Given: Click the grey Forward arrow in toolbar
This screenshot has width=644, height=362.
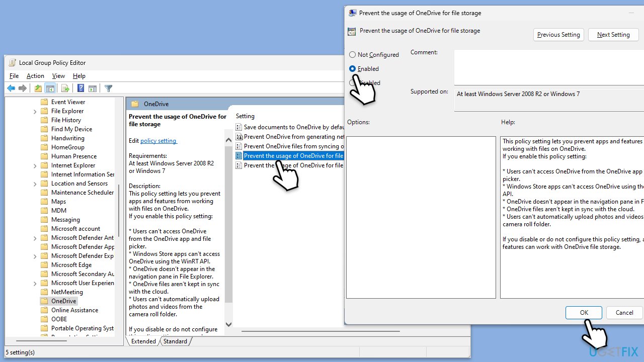Looking at the screenshot, I should (23, 88).
